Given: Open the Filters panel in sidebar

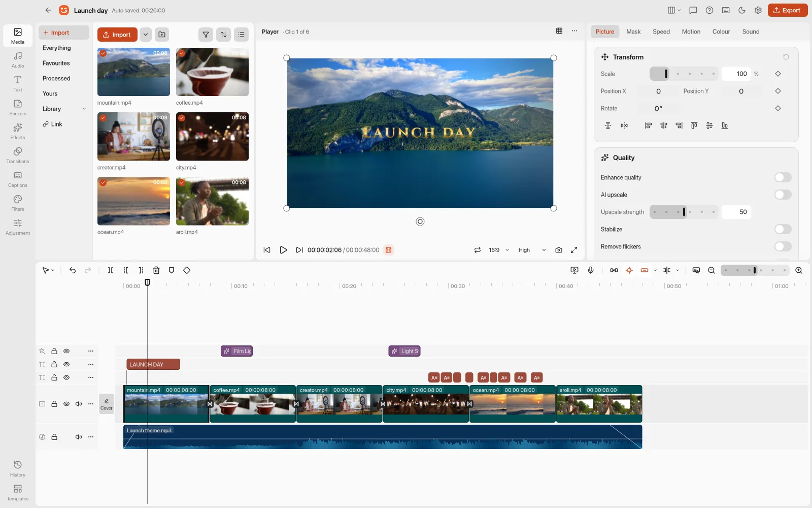Looking at the screenshot, I should coord(18,203).
